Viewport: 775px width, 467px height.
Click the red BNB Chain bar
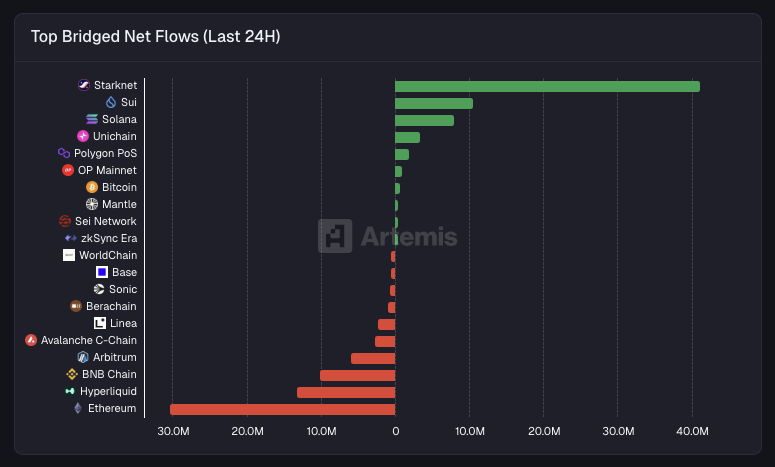tap(357, 375)
